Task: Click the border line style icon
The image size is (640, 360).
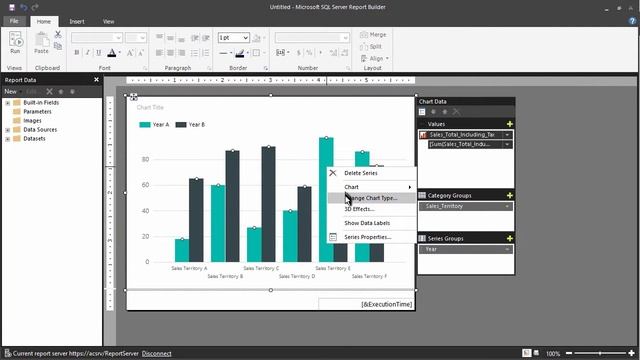Action: coord(223,53)
